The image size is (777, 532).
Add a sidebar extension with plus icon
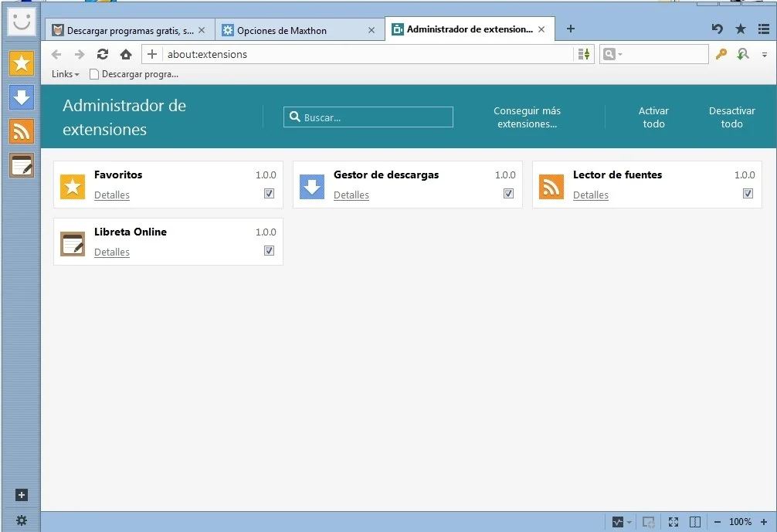(x=22, y=495)
